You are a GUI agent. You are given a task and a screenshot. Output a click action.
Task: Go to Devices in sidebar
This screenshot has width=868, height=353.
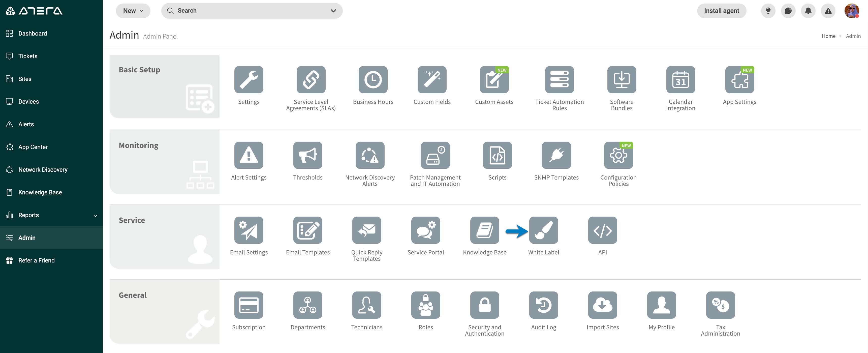(x=51, y=101)
